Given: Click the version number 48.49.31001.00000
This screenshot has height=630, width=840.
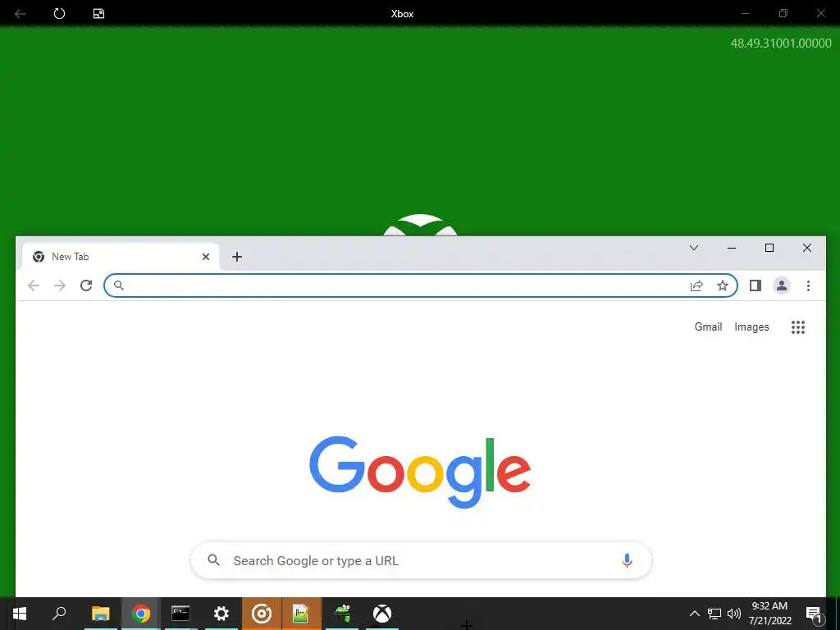Looking at the screenshot, I should 781,43.
